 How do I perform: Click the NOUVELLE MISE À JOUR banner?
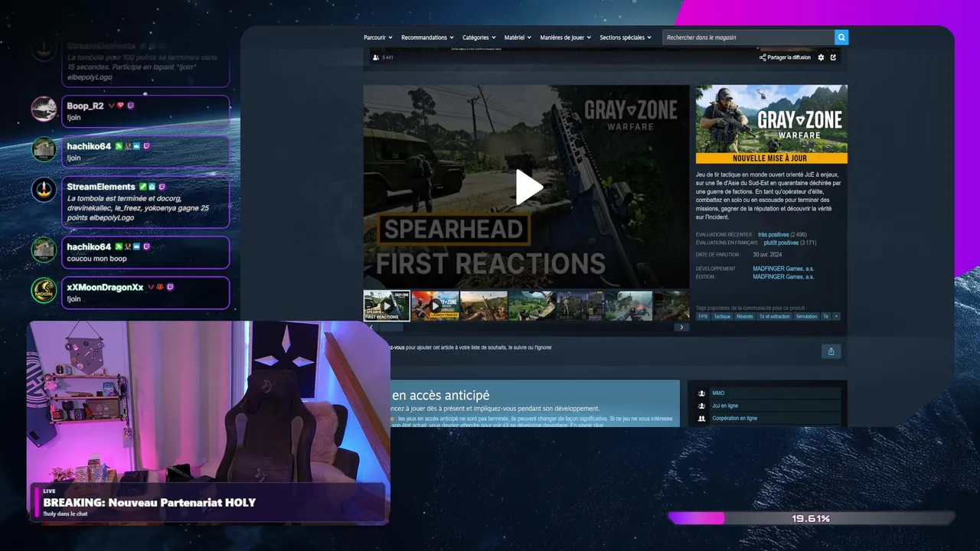click(772, 158)
